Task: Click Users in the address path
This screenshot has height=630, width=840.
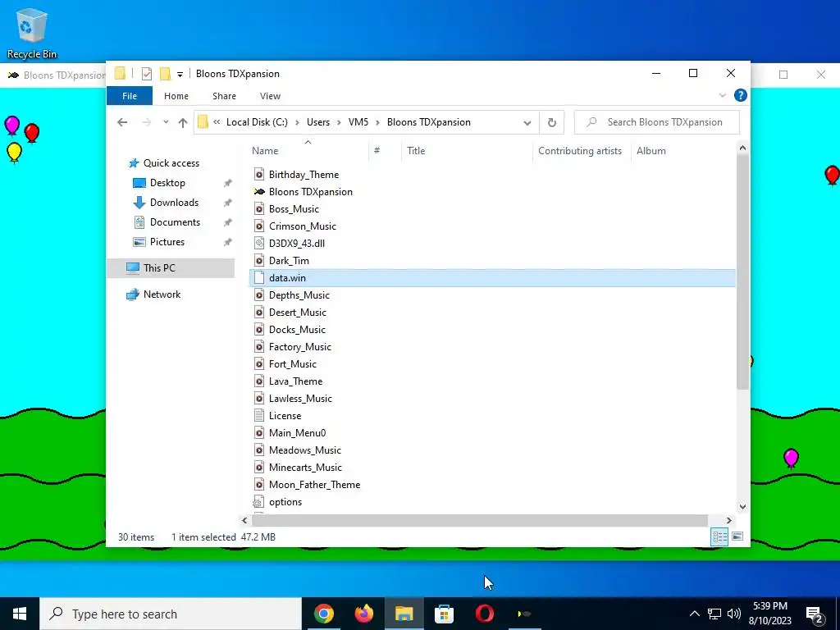Action: pyautogui.click(x=318, y=122)
